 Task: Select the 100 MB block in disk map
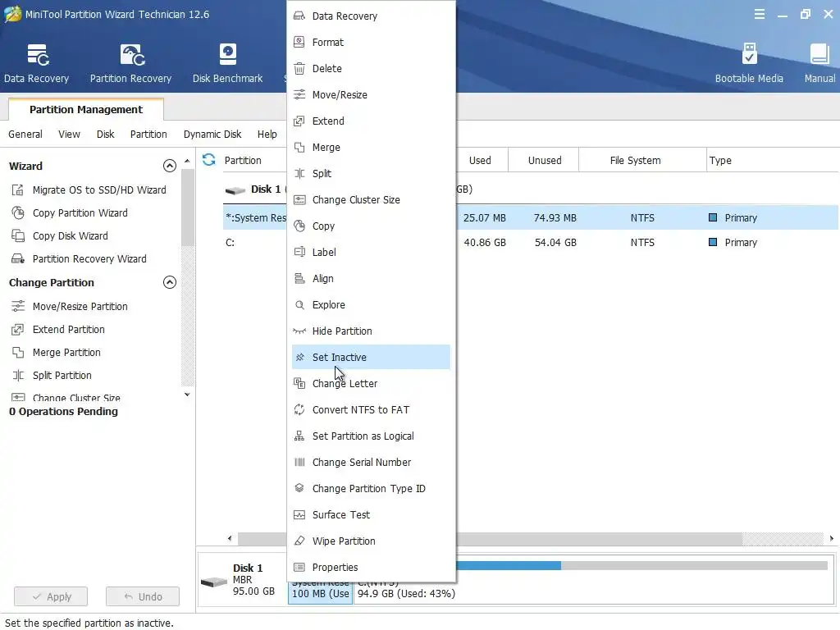click(x=321, y=593)
